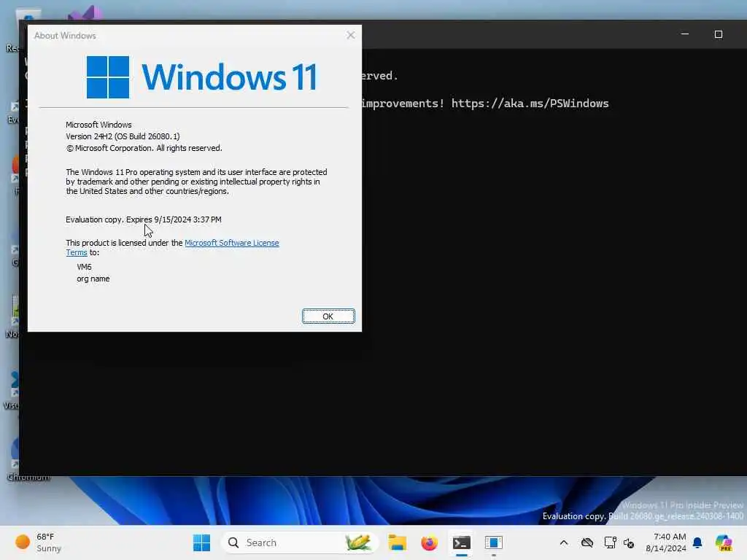
Task: Click the 'VM6' licensee name
Action: [x=85, y=267]
